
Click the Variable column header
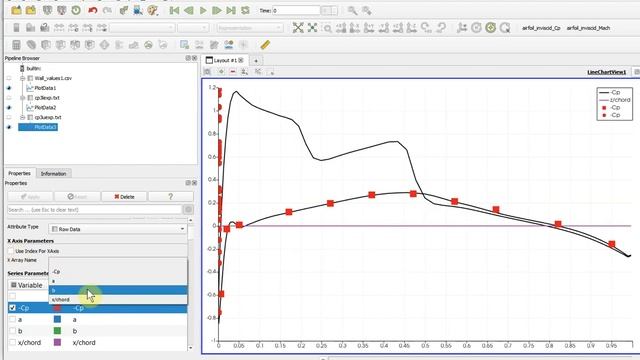click(x=29, y=285)
